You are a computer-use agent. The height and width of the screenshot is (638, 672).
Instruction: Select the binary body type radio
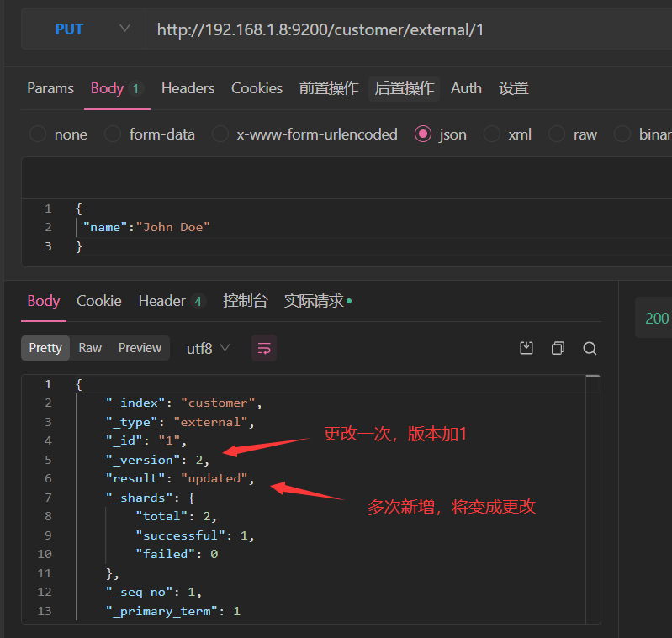tap(622, 134)
